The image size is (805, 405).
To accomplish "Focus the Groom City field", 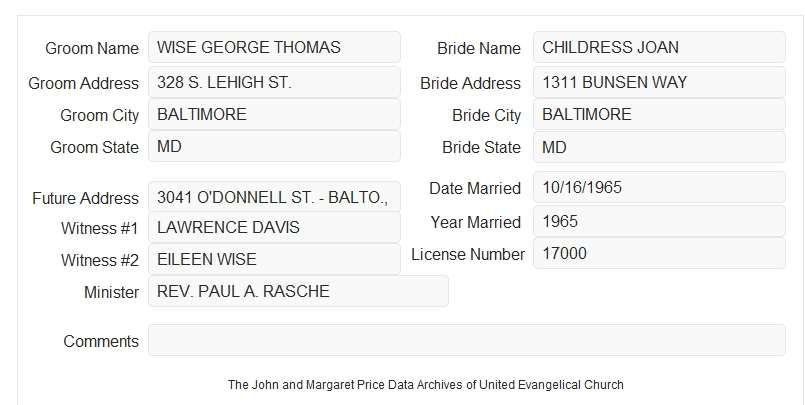I will (x=274, y=114).
